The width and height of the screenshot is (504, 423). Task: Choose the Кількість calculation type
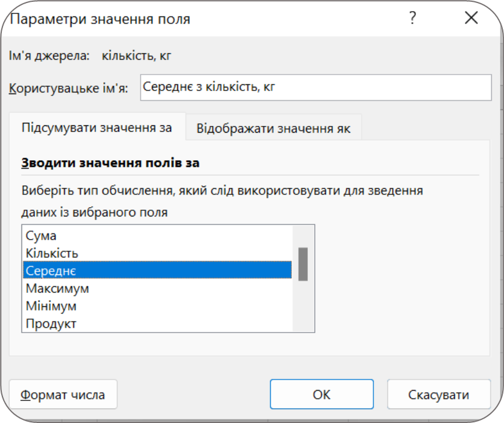(x=52, y=253)
